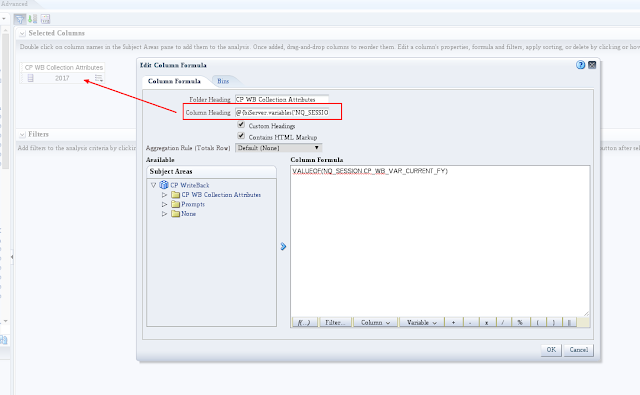Click the Cancel button
Screen dimensions: 640x395
(x=578, y=350)
